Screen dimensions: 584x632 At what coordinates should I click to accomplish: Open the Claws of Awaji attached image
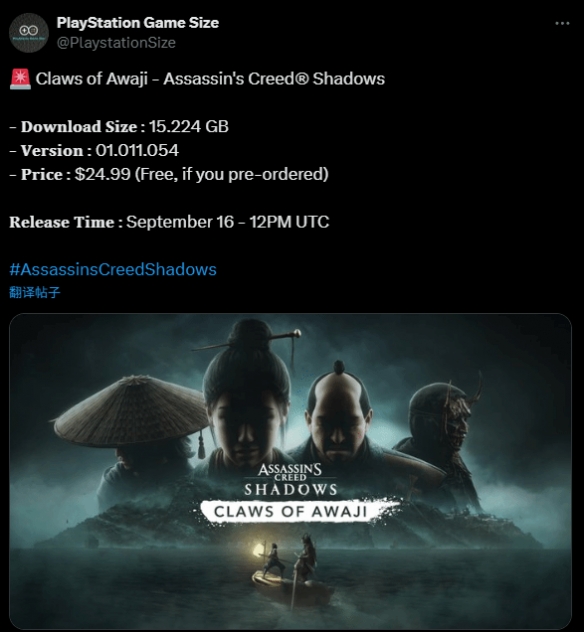tap(290, 471)
